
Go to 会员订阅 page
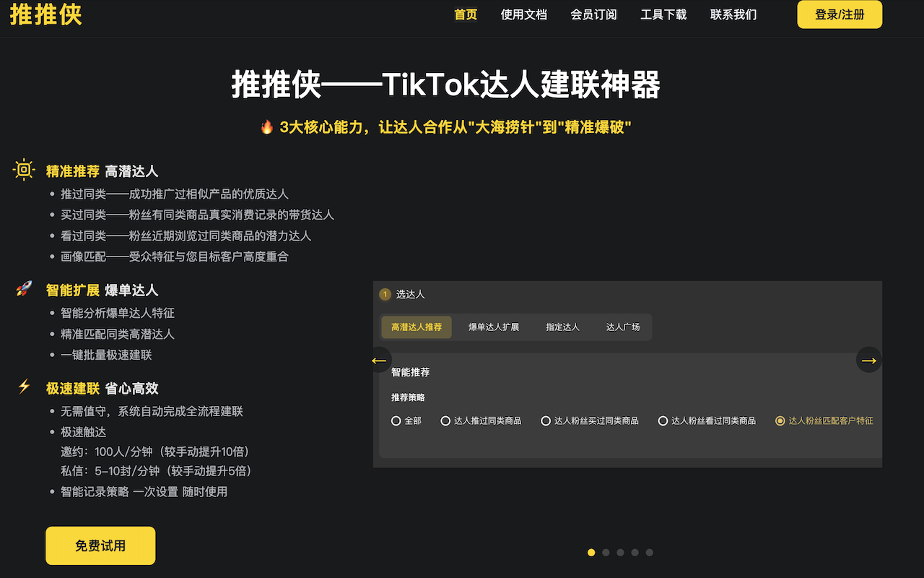click(x=593, y=14)
